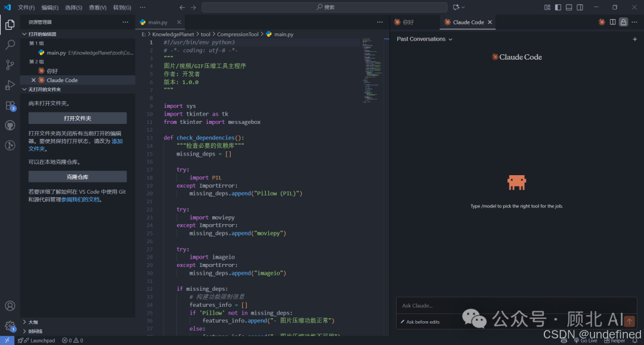Open the 转到(G) menu
The width and height of the screenshot is (644, 345).
pyautogui.click(x=122, y=7)
